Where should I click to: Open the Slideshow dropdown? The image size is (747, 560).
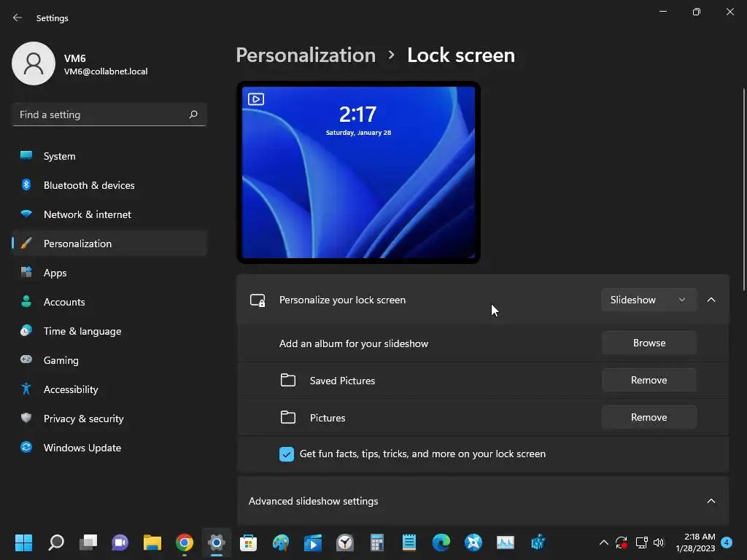[649, 300]
